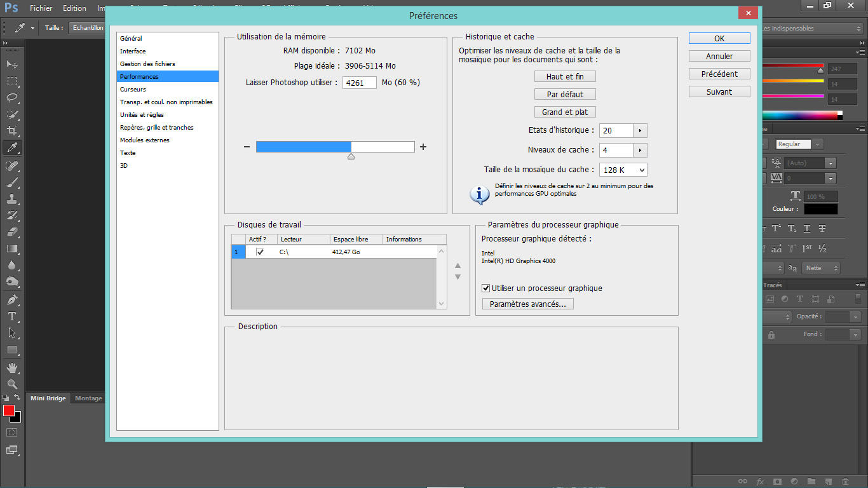The image size is (868, 488).
Task: Select the Gradient tool
Action: [x=12, y=248]
